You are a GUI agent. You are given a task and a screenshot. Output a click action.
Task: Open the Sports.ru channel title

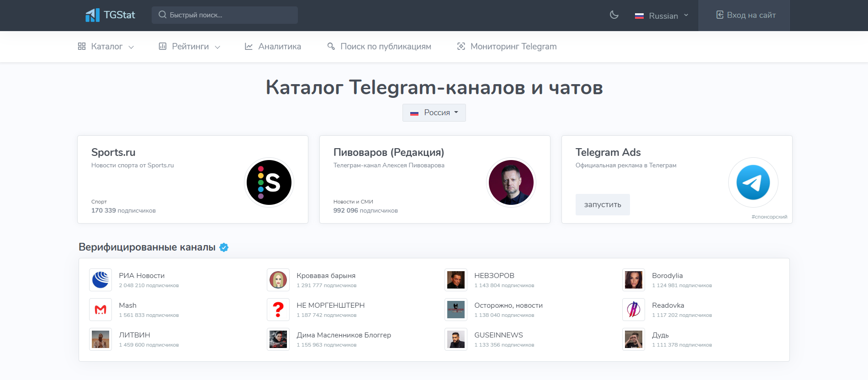(x=113, y=152)
